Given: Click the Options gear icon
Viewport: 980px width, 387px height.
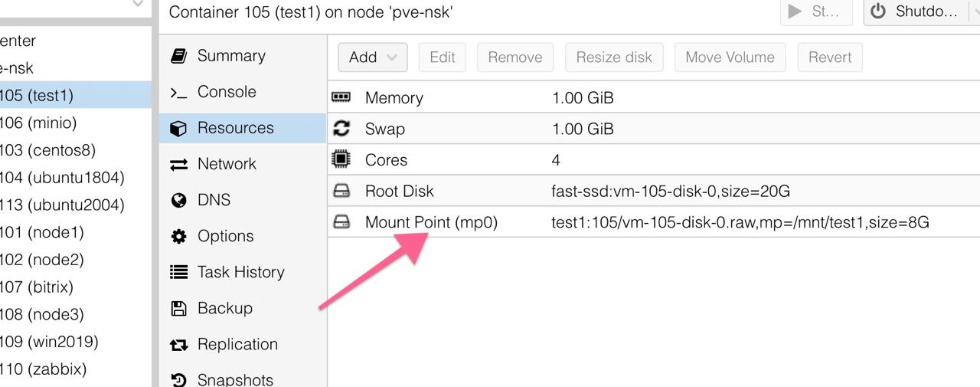Looking at the screenshot, I should coord(178,236).
